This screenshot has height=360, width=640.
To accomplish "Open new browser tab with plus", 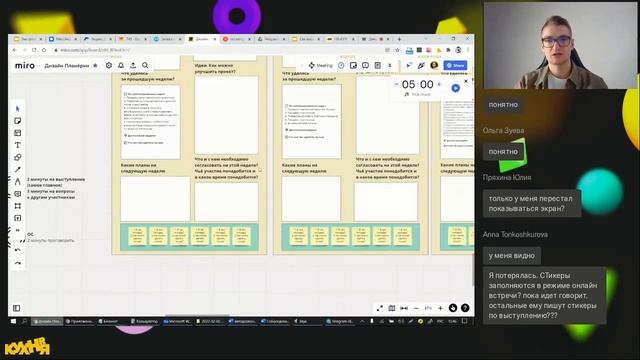I will [399, 39].
